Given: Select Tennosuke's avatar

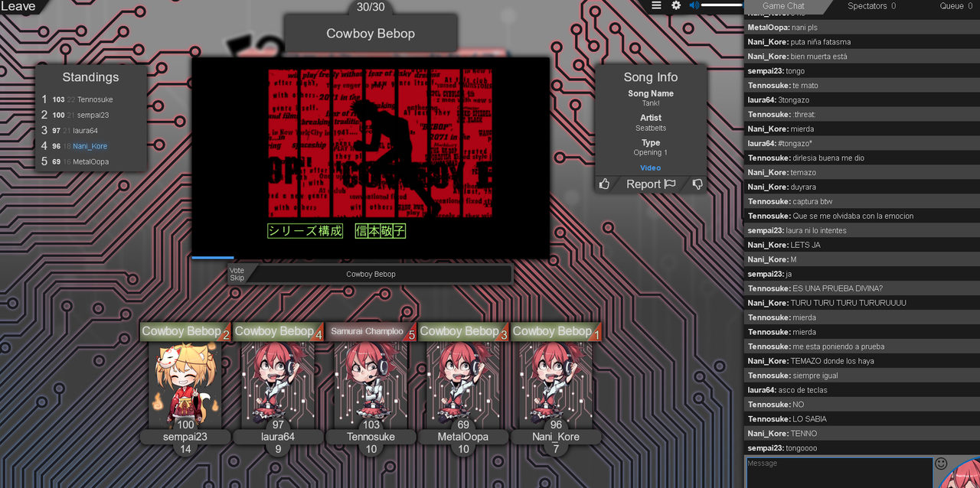Looking at the screenshot, I should 371,385.
